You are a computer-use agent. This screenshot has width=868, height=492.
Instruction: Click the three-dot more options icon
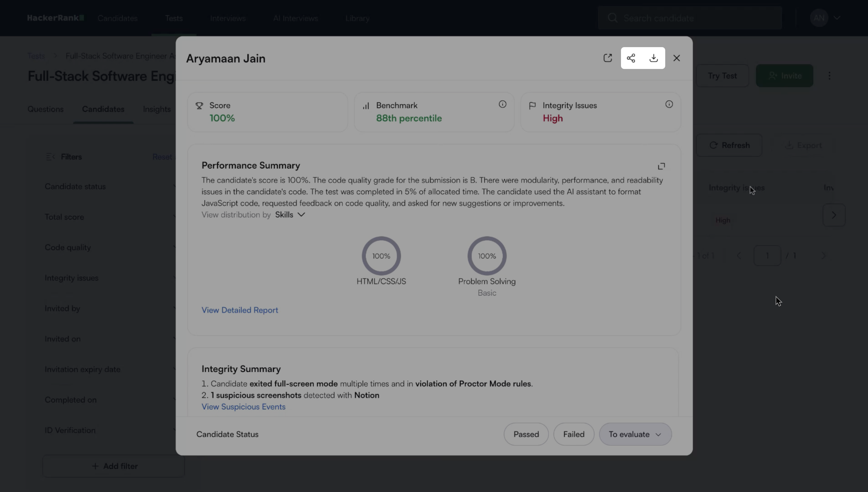[x=830, y=76]
